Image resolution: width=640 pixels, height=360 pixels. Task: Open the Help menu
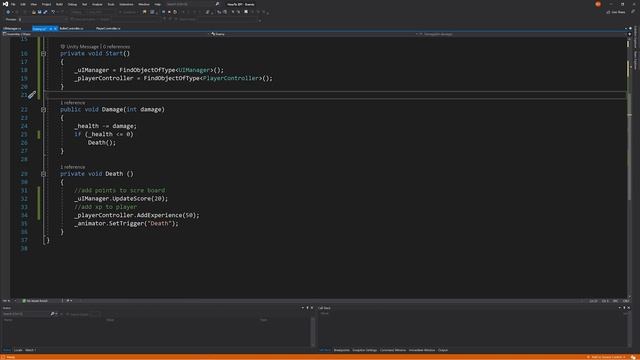tap(157, 4)
